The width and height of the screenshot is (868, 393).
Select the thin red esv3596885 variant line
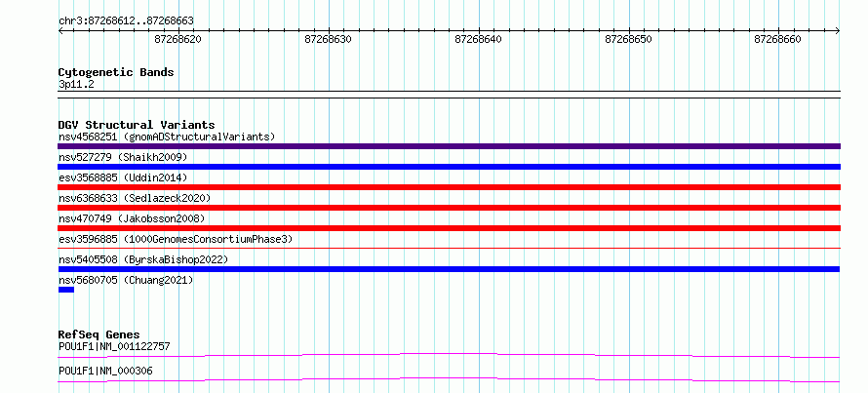[x=449, y=249]
